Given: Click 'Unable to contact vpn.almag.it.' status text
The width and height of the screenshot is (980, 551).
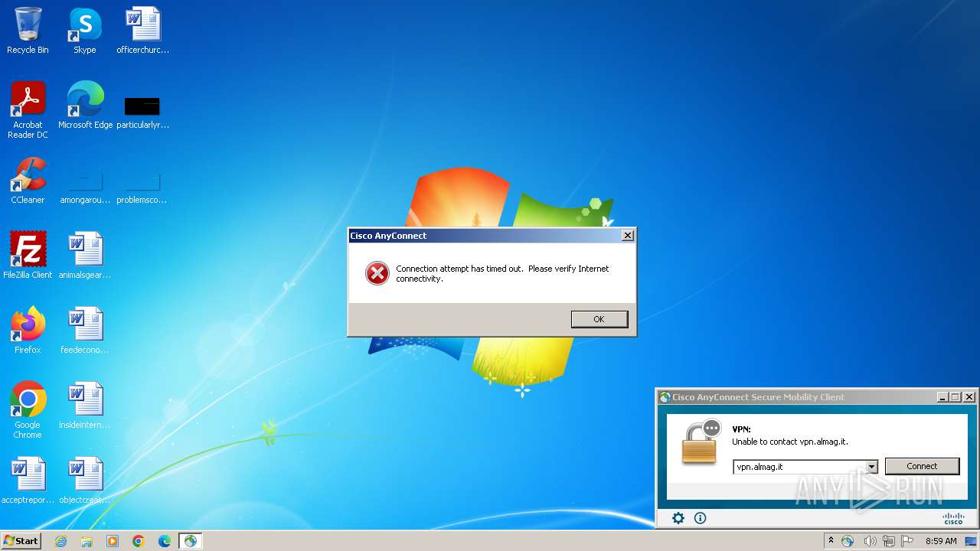Looking at the screenshot, I should 790,442.
